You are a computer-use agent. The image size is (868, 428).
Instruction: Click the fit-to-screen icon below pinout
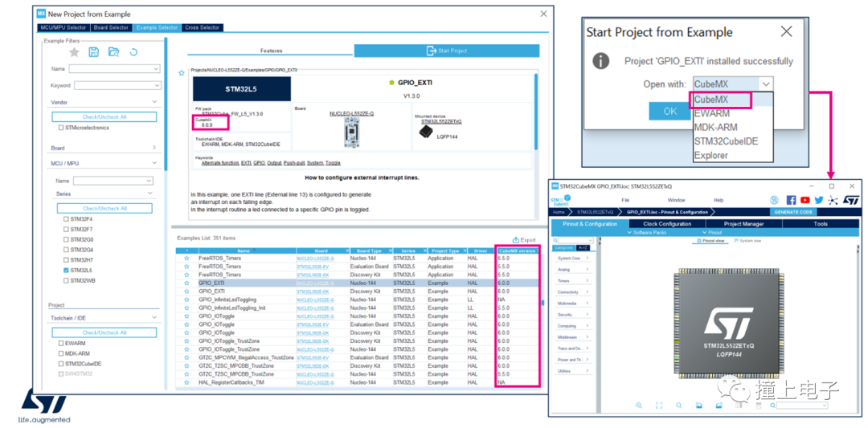coord(659,406)
